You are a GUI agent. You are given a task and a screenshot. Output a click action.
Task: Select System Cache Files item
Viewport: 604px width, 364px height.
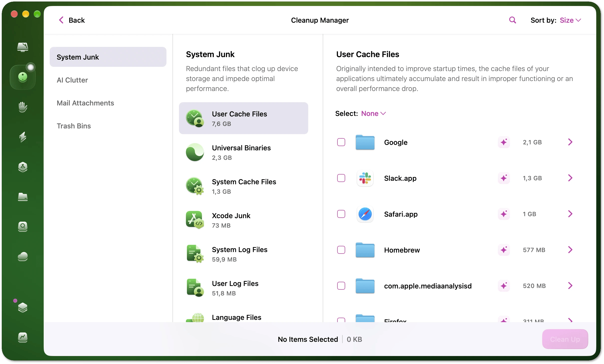pos(244,186)
